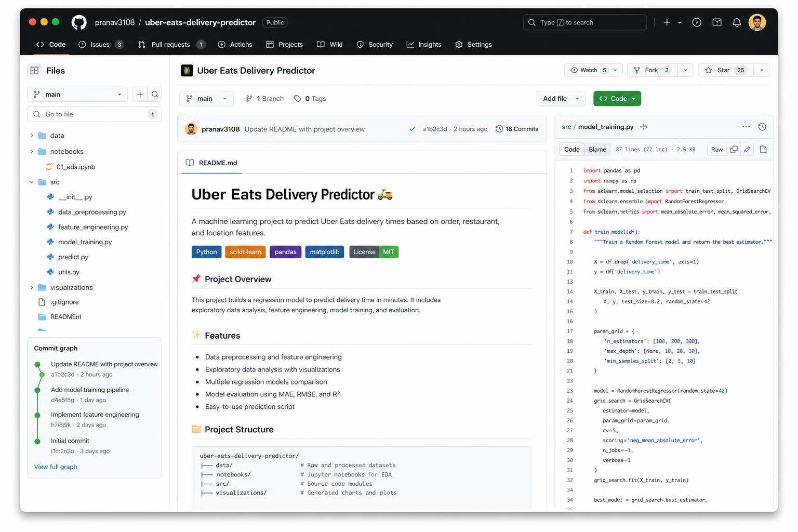Click pranav3108 commit author avatar
798x532 pixels.
[x=192, y=129]
